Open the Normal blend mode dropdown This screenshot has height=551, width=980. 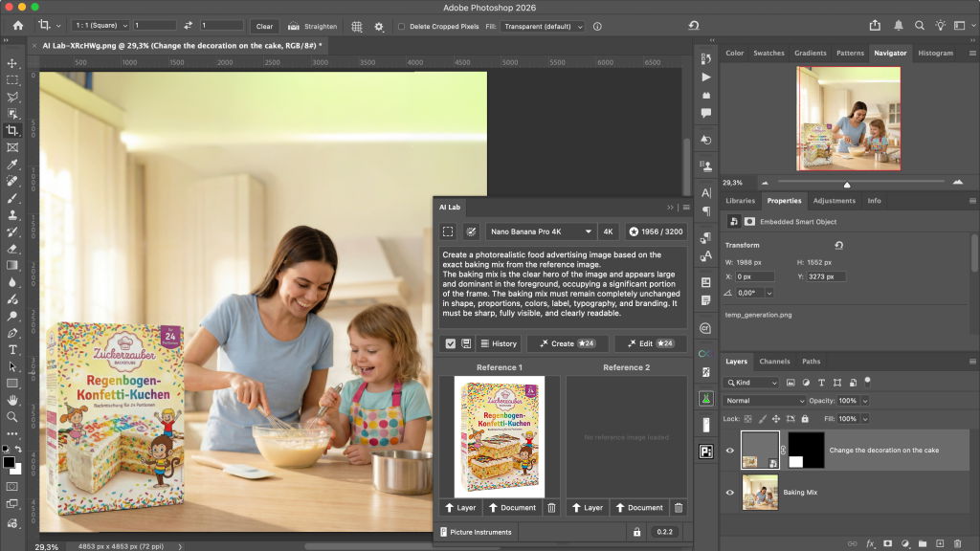pos(765,401)
